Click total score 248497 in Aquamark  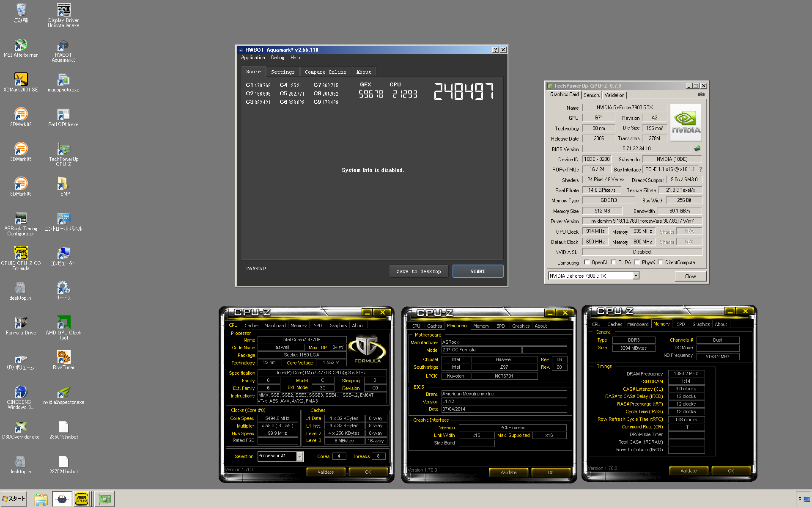tap(464, 91)
